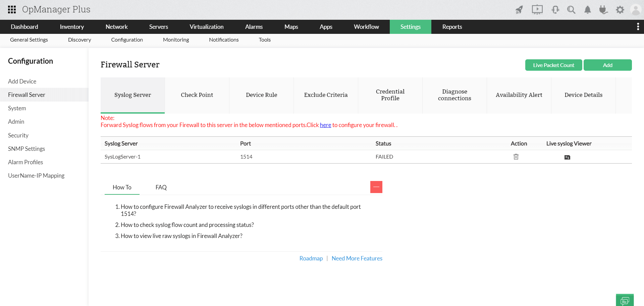This screenshot has width=644, height=306.
Task: Click the getting-started rocket icon
Action: pos(519,10)
